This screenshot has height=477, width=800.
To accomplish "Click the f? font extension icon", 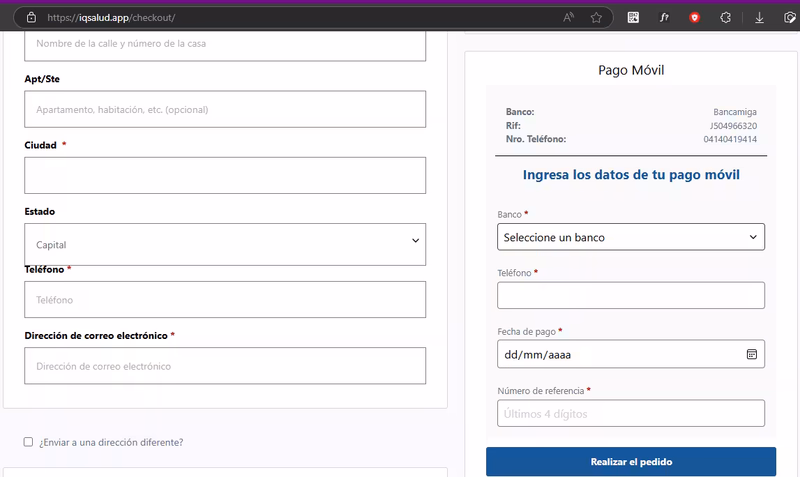I will pyautogui.click(x=664, y=17).
